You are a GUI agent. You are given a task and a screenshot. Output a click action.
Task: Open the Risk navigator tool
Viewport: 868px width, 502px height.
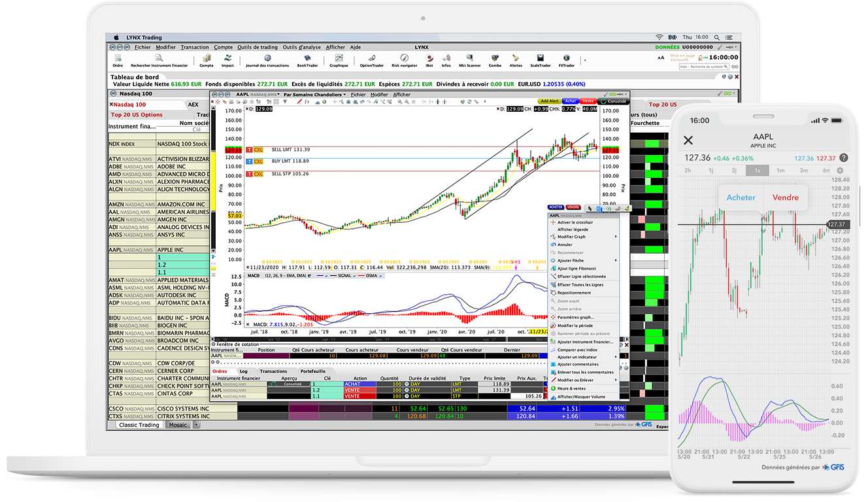click(x=405, y=61)
